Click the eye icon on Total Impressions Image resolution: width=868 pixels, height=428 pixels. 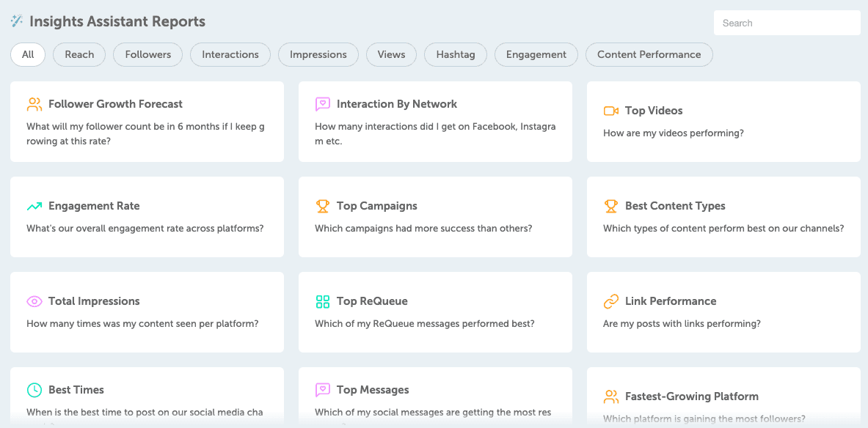[34, 301]
